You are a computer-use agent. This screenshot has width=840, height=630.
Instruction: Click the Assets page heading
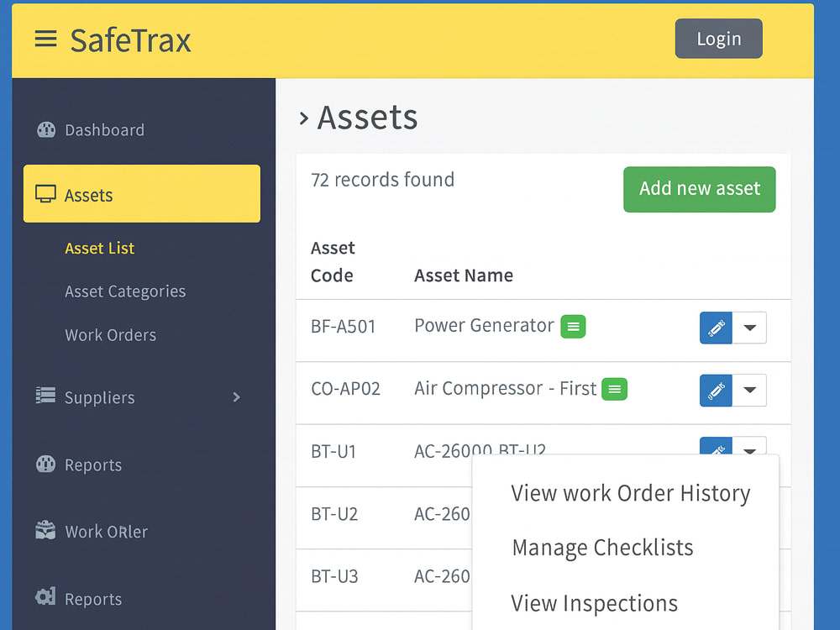367,118
